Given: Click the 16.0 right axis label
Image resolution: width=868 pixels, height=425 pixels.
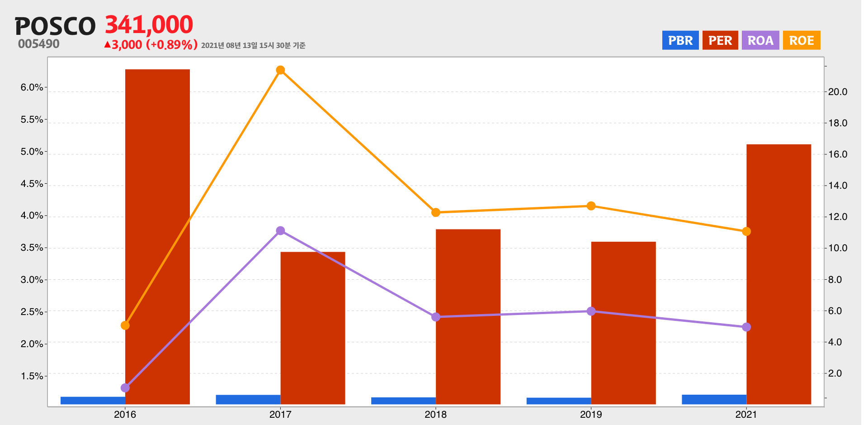Looking at the screenshot, I should tap(838, 154).
